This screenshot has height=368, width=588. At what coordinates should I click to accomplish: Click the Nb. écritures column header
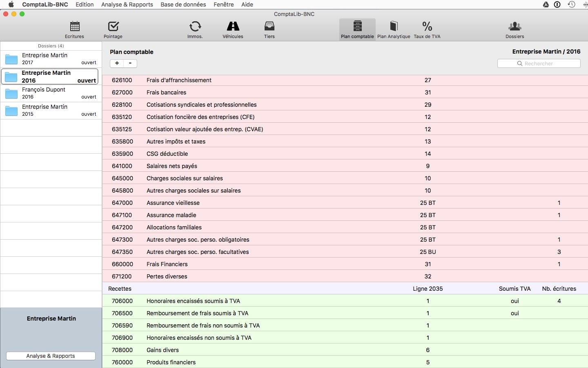[559, 289]
